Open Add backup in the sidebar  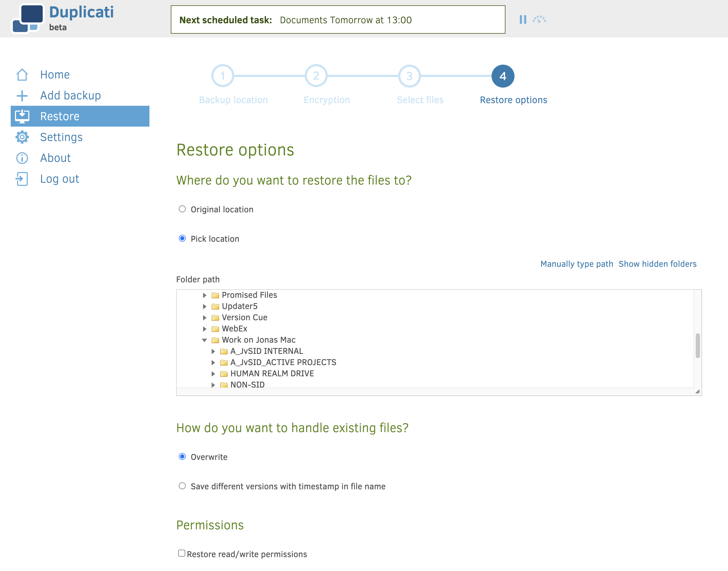pos(80,96)
